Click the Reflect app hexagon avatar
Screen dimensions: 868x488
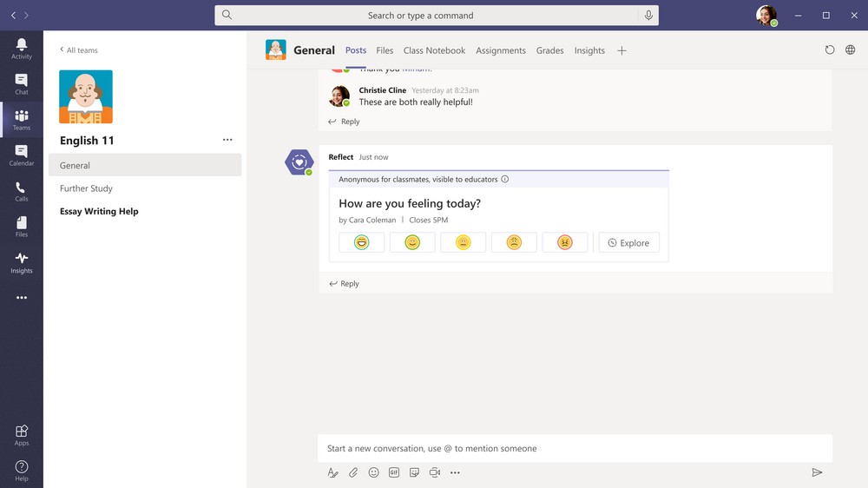click(299, 162)
